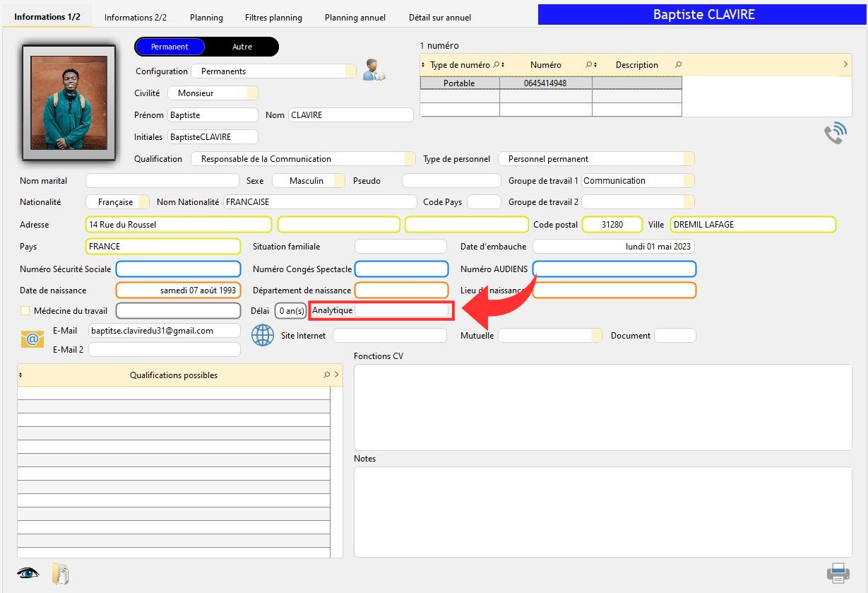Click the Analytique input field

401,310
